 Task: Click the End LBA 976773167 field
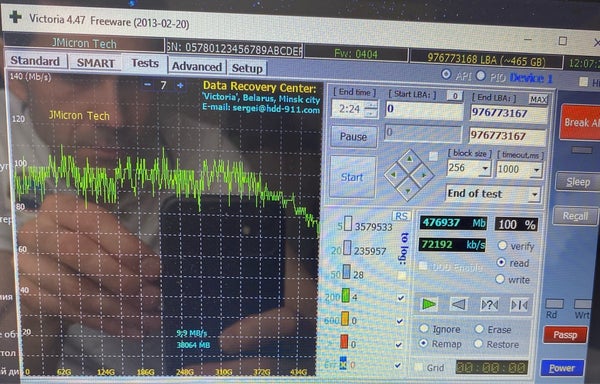[x=508, y=114]
